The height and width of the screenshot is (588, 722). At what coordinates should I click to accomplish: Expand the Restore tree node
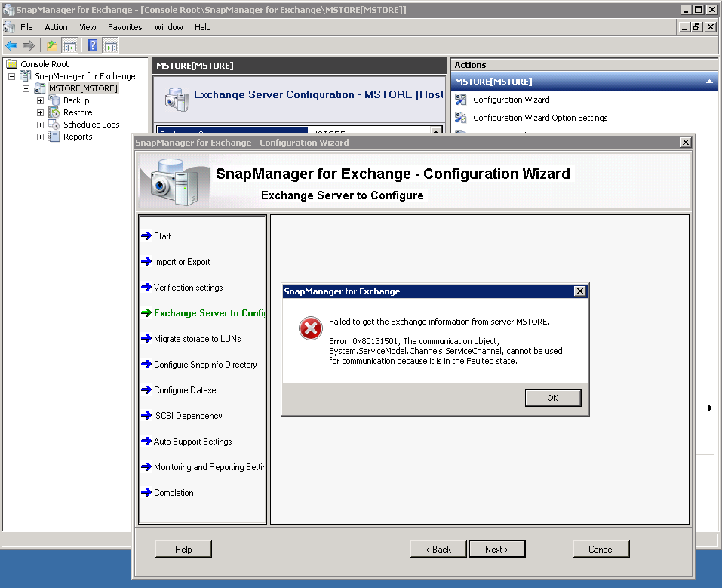pos(41,112)
